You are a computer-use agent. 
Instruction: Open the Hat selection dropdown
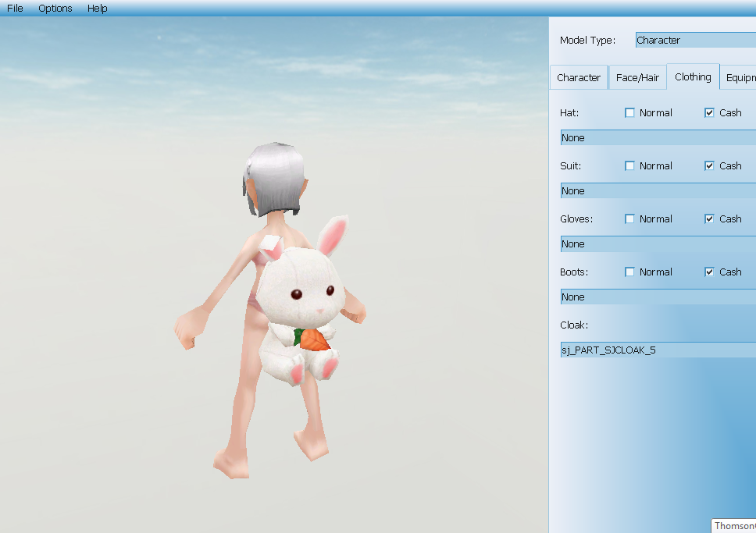[658, 138]
